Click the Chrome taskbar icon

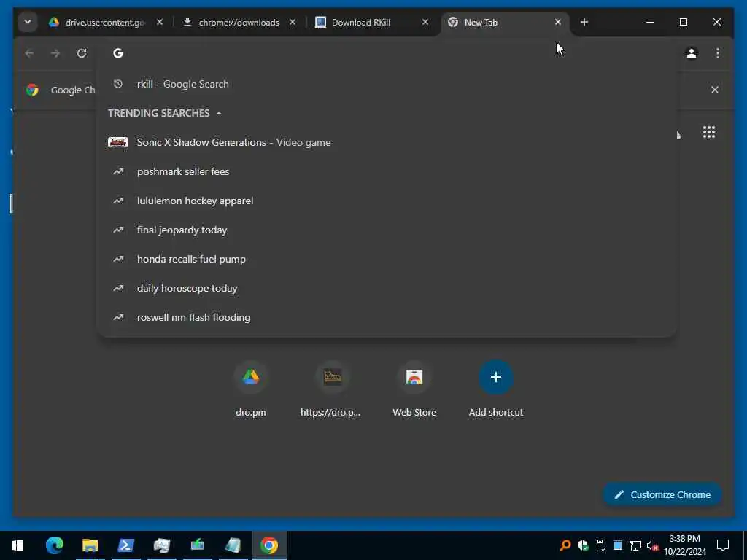click(x=268, y=545)
